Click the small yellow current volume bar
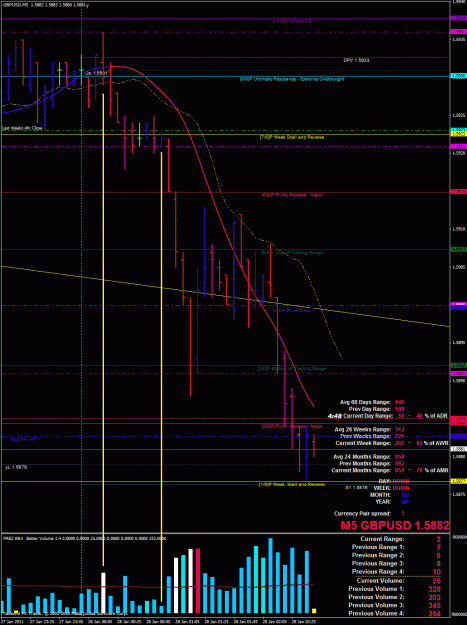This screenshot has height=625, width=467. point(314,611)
